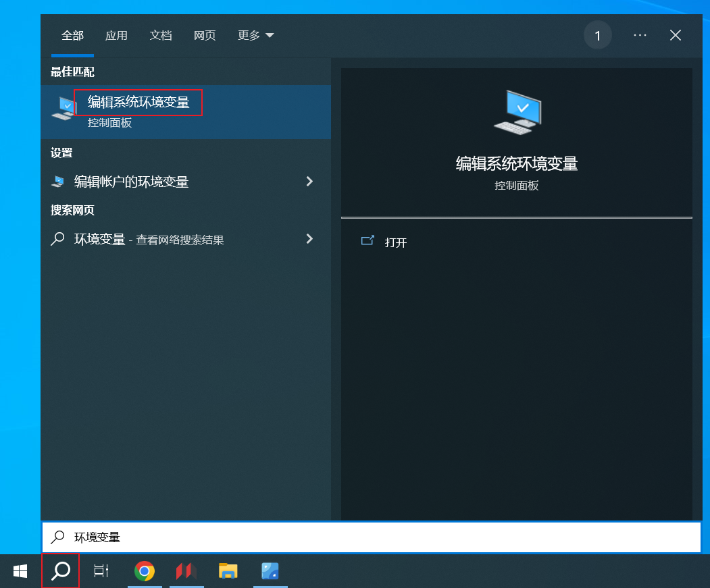Viewport: 710px width, 588px height.
Task: Select the 全部 search tab
Action: tap(72, 35)
